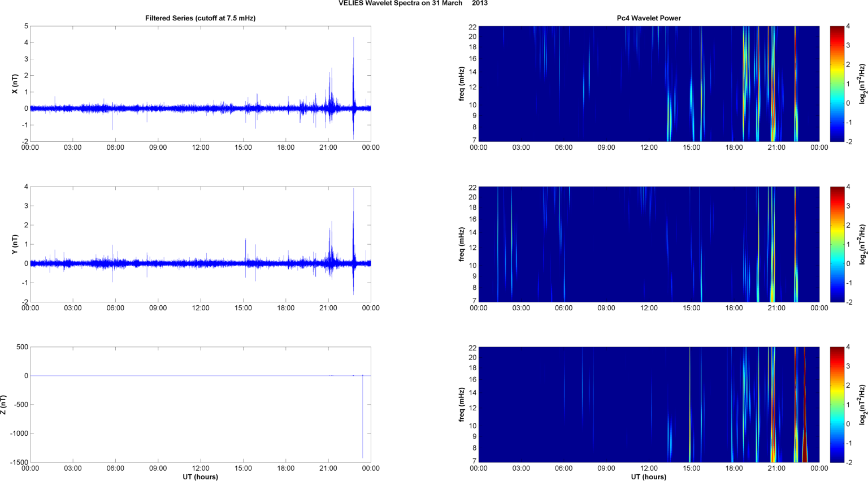This screenshot has height=481, width=868.
Task: Click log2(nT²/Hz) label beside bottom colorbar
Action: click(862, 405)
